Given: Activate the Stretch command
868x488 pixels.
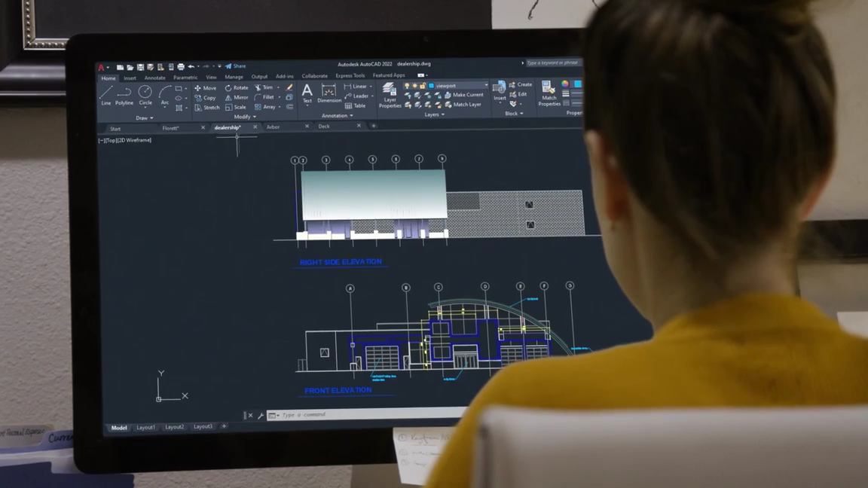Looking at the screenshot, I should pyautogui.click(x=207, y=108).
